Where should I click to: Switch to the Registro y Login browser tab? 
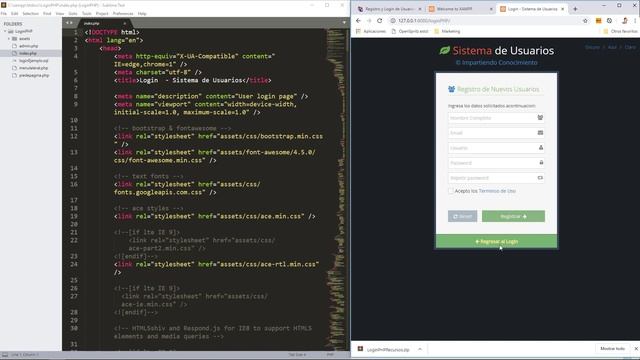pos(389,9)
